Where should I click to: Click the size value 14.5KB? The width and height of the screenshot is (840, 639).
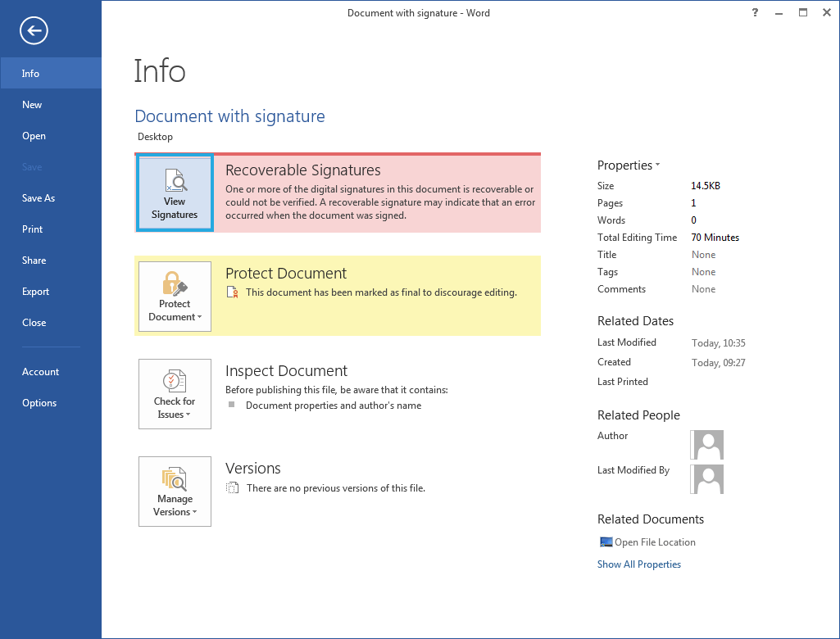[706, 186]
